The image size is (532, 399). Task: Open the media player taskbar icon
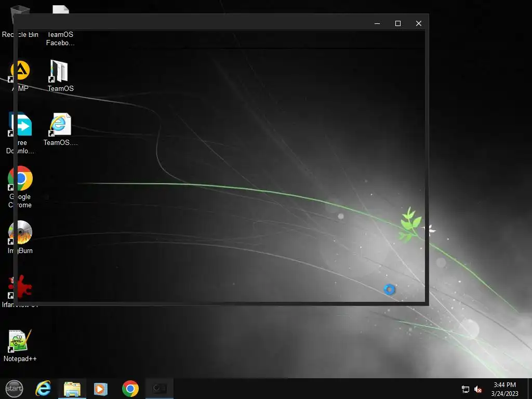(101, 389)
